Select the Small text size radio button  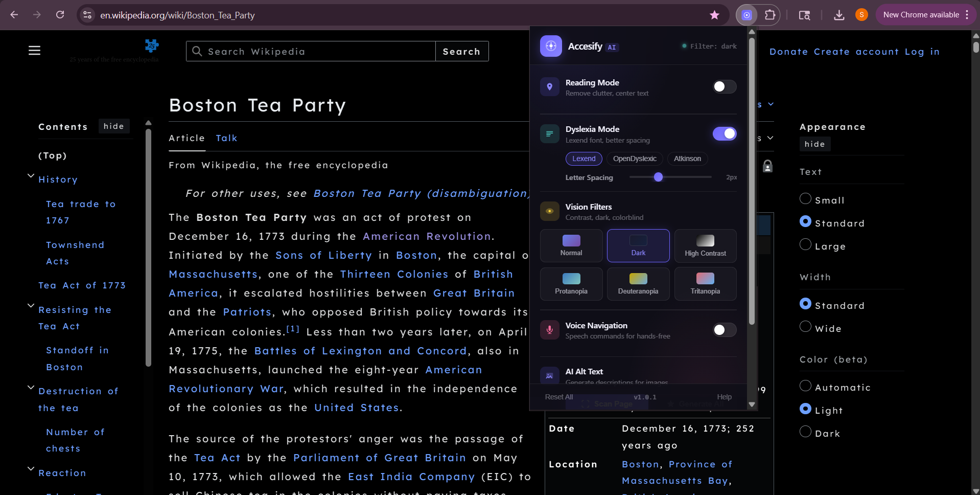805,198
